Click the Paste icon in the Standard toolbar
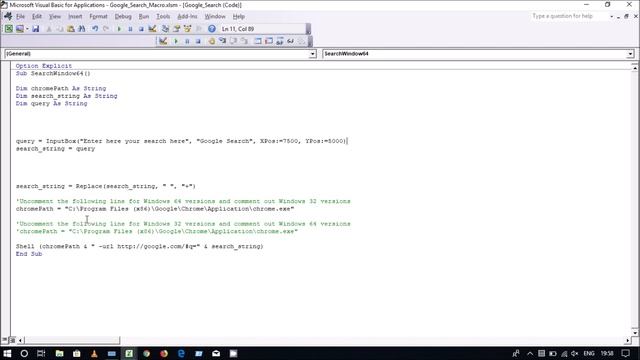Image resolution: width=640 pixels, height=360 pixels. [71, 29]
